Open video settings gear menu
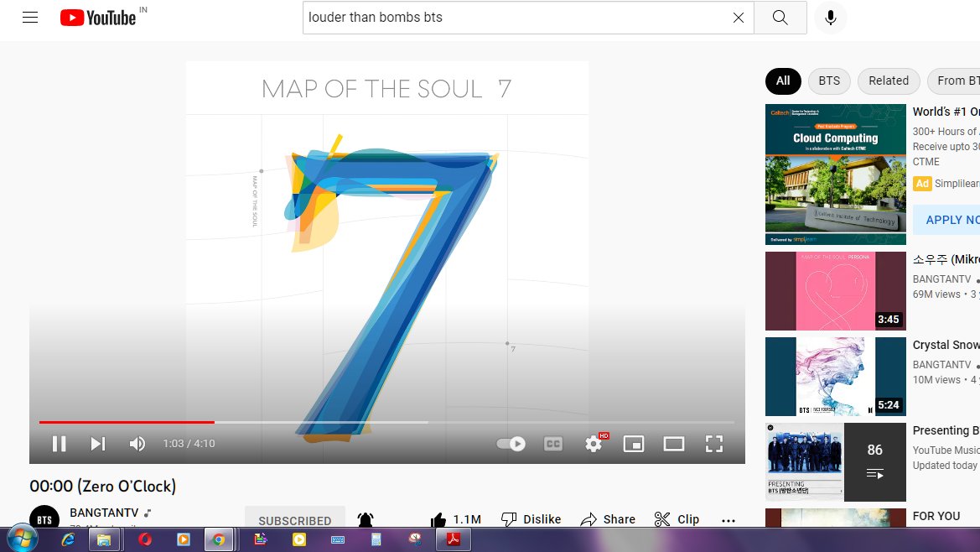Image resolution: width=980 pixels, height=552 pixels. coord(594,444)
